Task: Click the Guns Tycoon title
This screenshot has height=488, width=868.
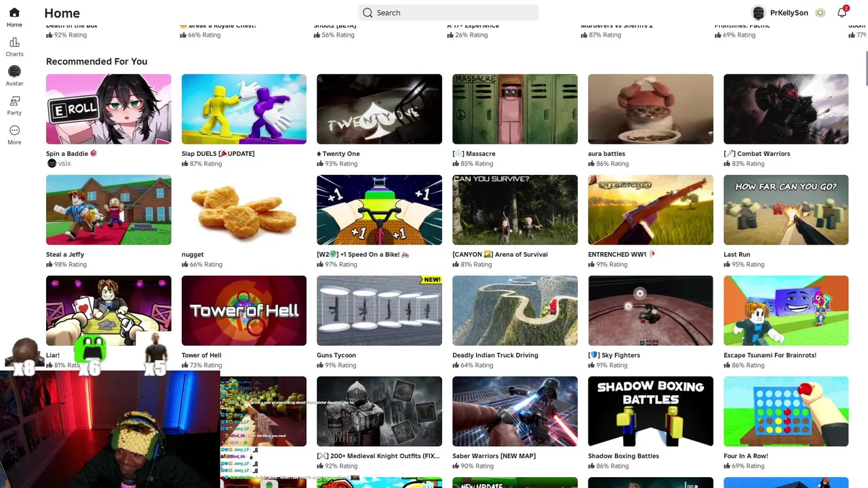Action: point(336,355)
